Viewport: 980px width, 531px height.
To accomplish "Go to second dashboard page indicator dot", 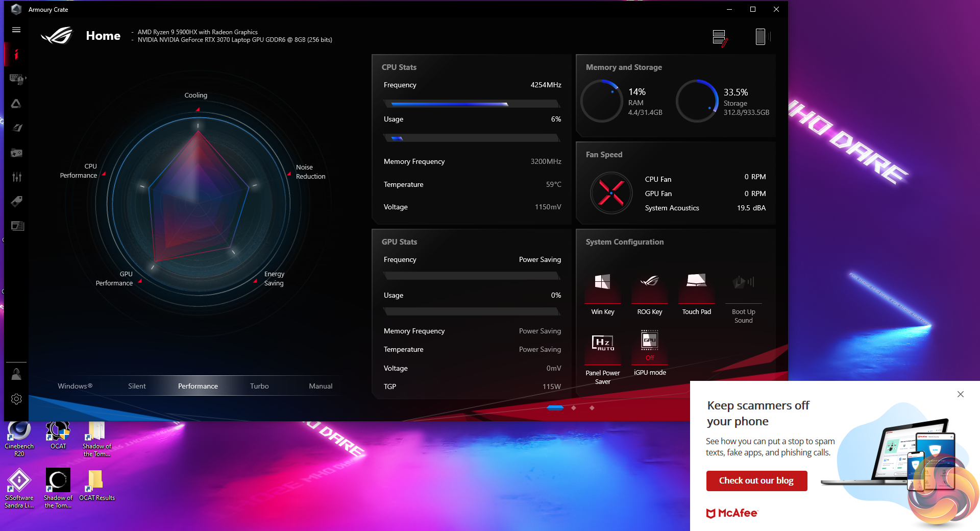I will 574,407.
